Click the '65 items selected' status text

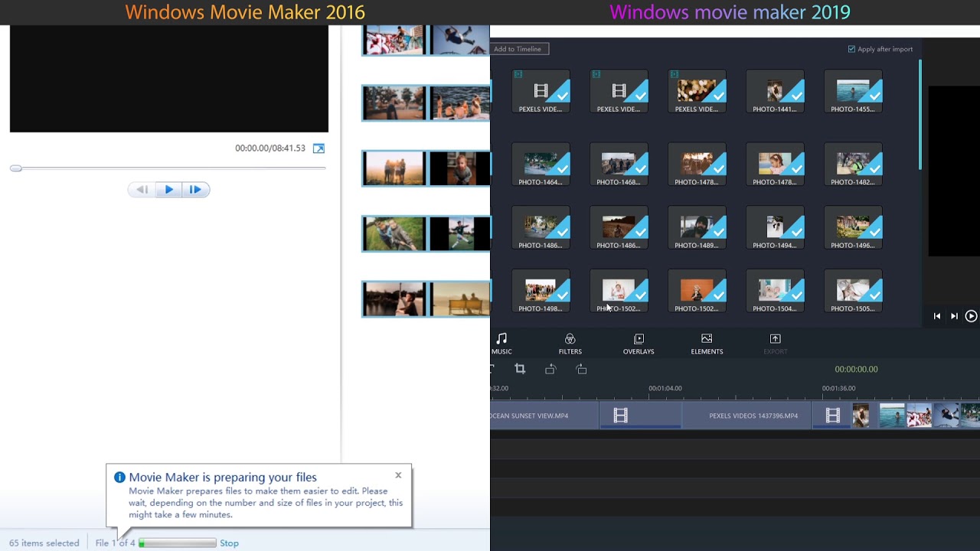[x=44, y=543]
